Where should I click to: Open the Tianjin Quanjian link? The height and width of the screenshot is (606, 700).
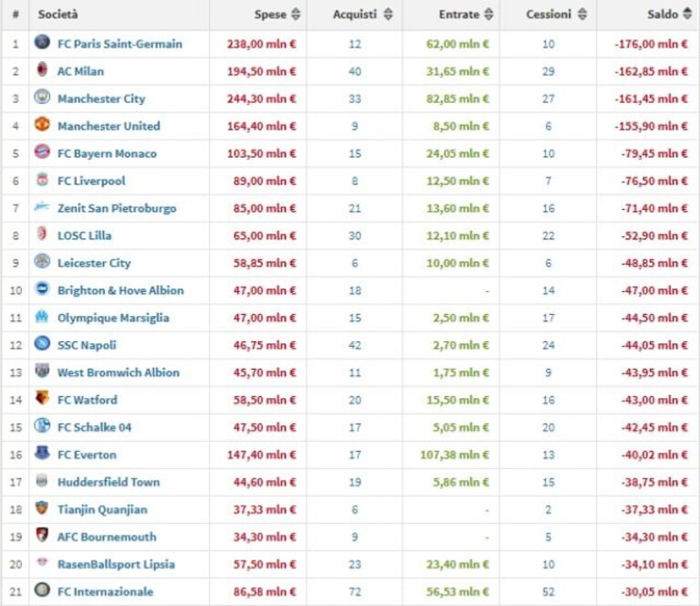tap(102, 509)
